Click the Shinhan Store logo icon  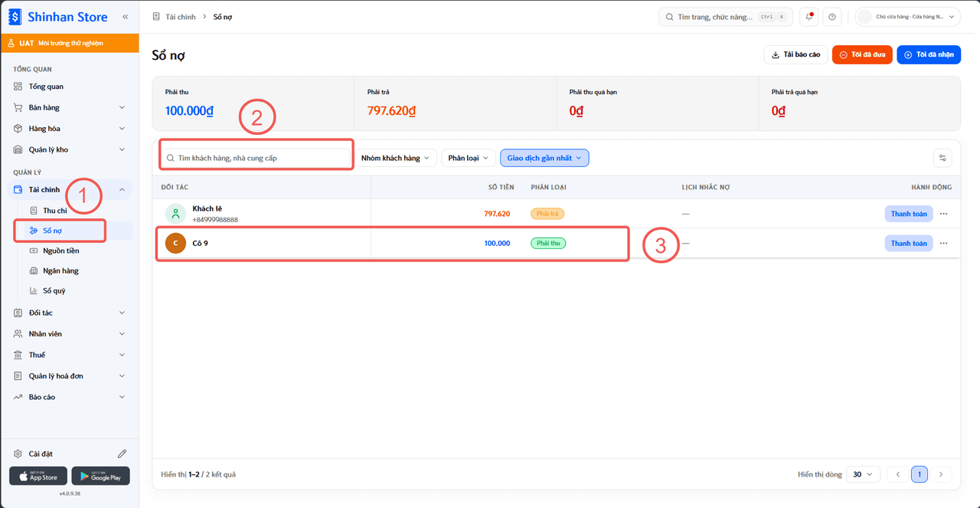pyautogui.click(x=15, y=16)
